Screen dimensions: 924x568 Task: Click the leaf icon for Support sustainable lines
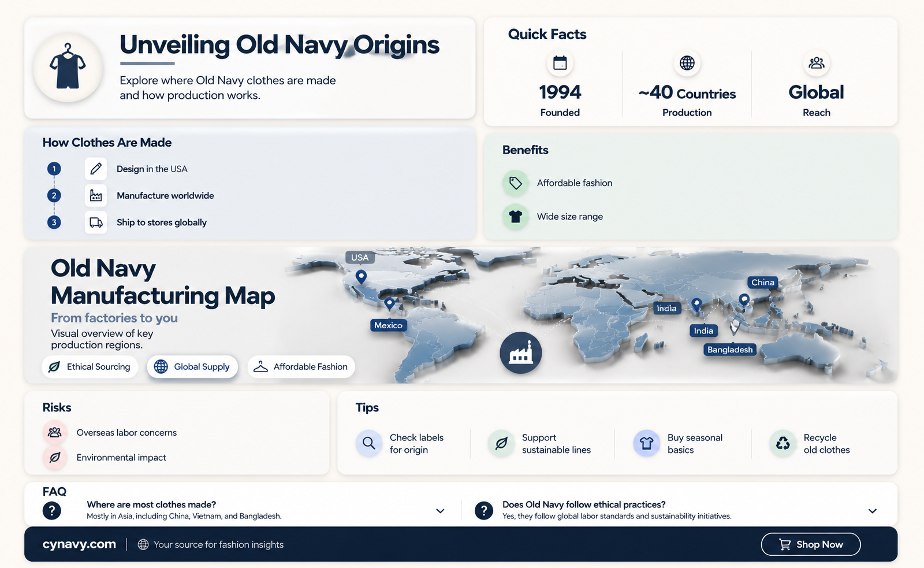coord(501,443)
